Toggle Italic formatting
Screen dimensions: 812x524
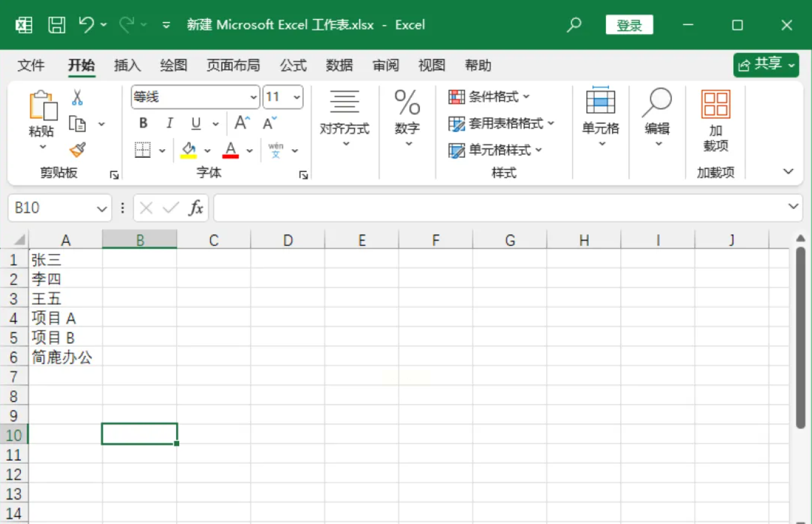point(170,124)
